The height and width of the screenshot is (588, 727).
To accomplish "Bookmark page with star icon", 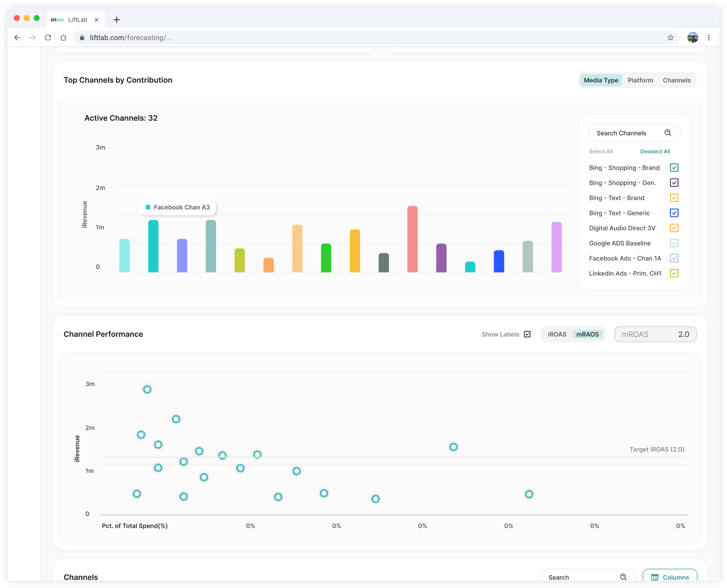I will 670,38.
